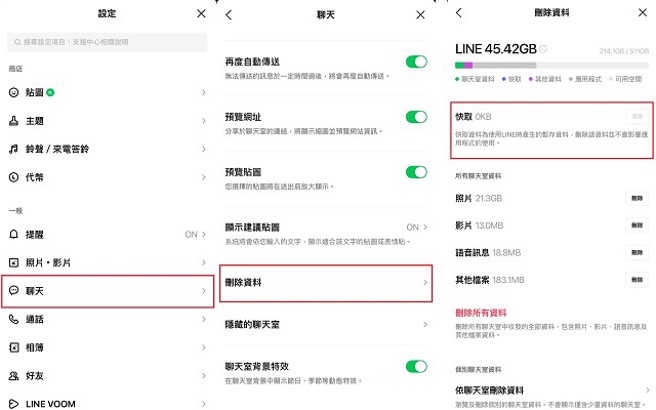Go back from the 聊天 panel
Image resolution: width=656 pixels, height=410 pixels.
point(228,15)
